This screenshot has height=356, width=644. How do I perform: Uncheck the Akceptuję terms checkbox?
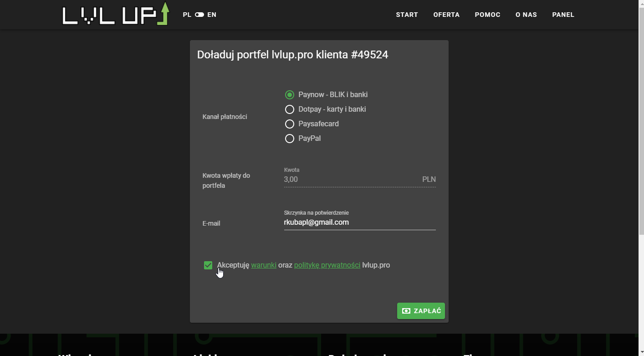[208, 265]
